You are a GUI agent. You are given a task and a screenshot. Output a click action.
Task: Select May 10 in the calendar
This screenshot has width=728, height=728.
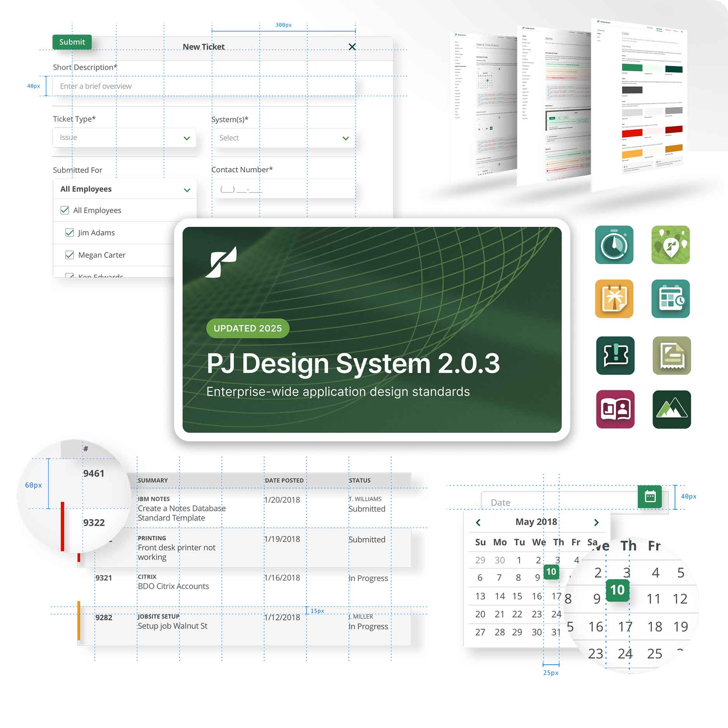click(x=551, y=572)
